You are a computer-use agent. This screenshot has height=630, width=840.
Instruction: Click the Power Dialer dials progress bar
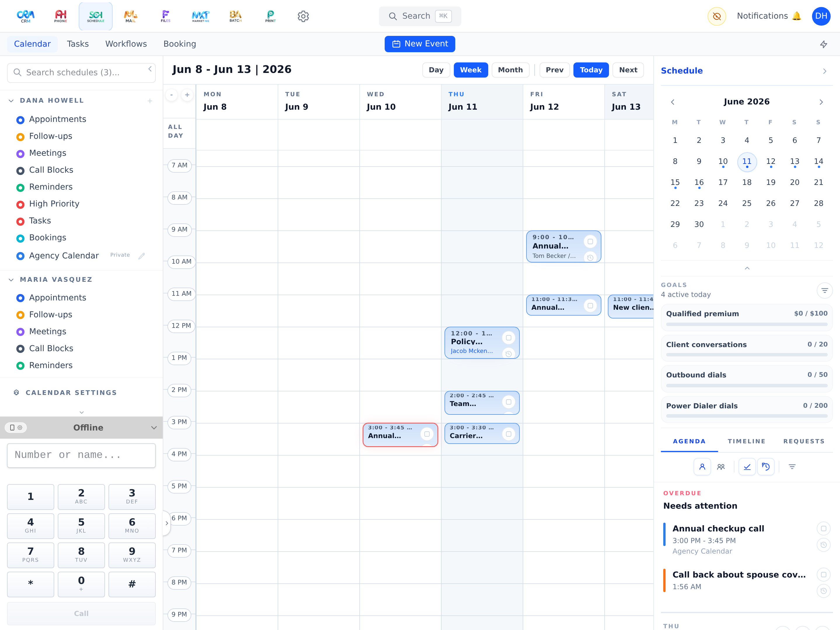point(747,416)
